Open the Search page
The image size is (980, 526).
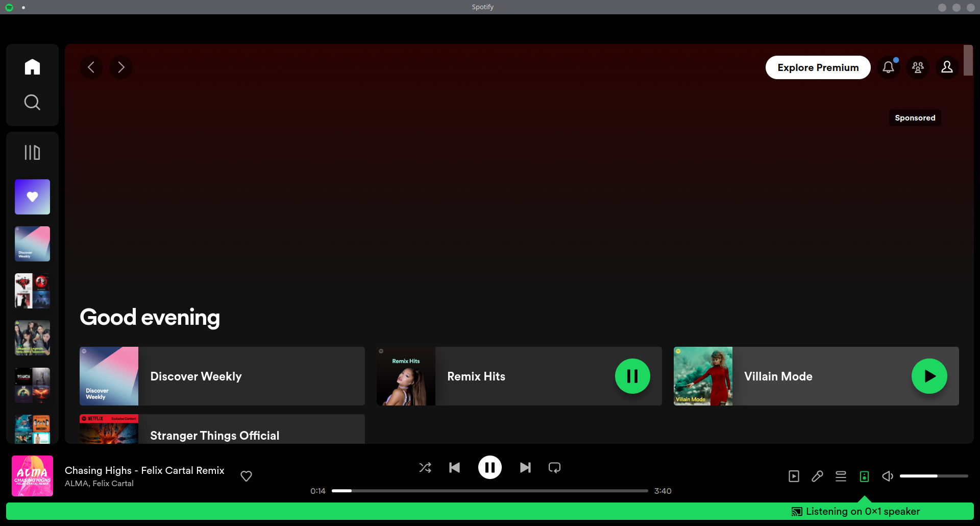(x=32, y=102)
